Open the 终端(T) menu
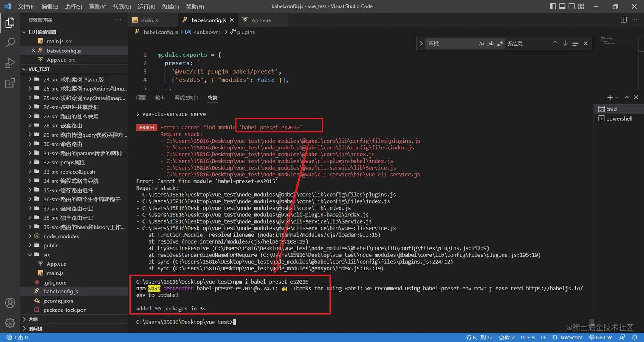Screen dimensions: 644x342 pyautogui.click(x=170, y=6)
